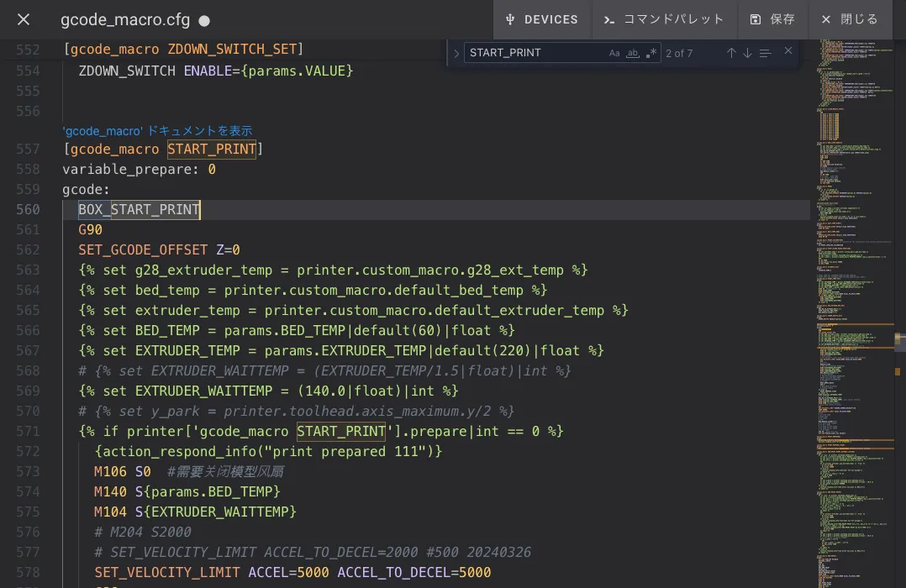Toggle Find in Selection icon
Screen dimensions: 906x588
tap(765, 53)
